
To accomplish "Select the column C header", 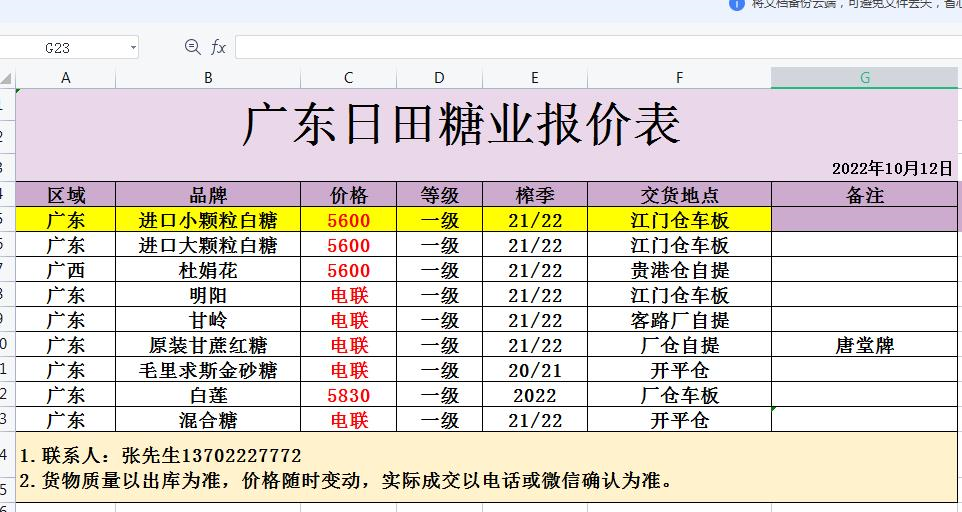I will [348, 78].
